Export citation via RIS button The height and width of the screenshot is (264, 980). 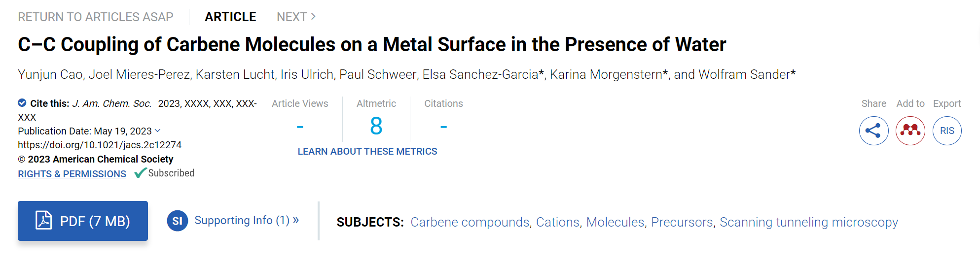tap(947, 131)
